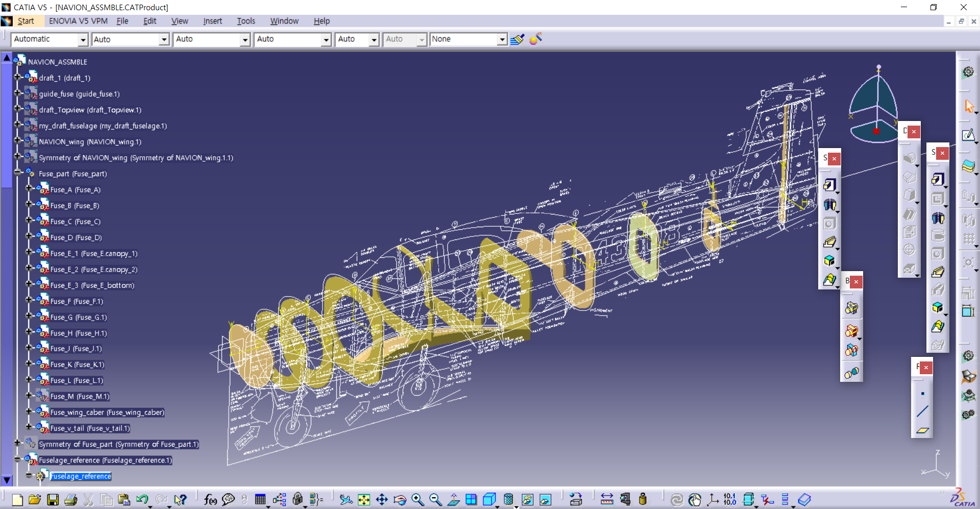This screenshot has height=509, width=980.
Task: Click the tree scrollbar up arrow
Action: (x=7, y=58)
